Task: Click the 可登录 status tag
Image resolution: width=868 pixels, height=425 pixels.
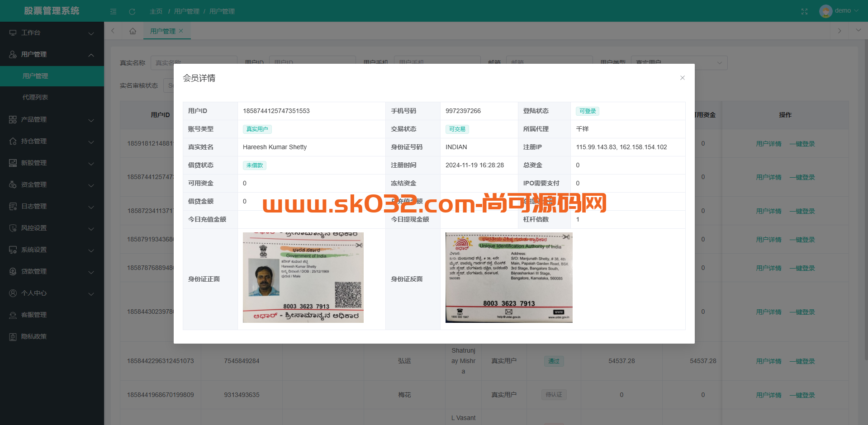Action: (x=588, y=111)
